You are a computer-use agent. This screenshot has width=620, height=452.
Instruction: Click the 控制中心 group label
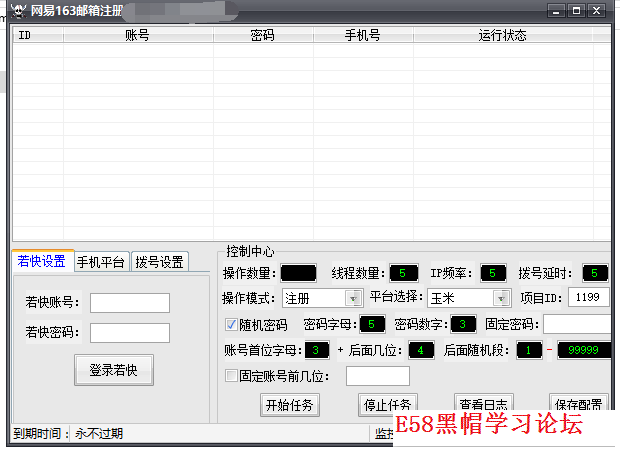(250, 251)
